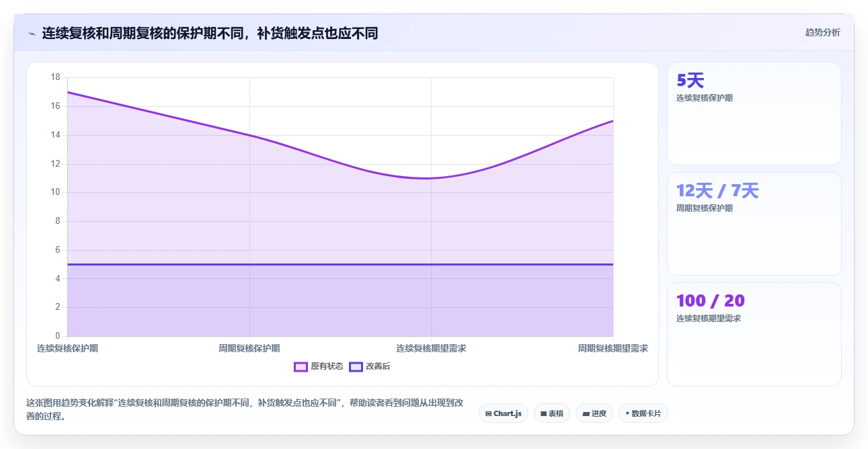Toggle the 改善后 legend swatch
The height and width of the screenshot is (449, 868).
pyautogui.click(x=356, y=366)
